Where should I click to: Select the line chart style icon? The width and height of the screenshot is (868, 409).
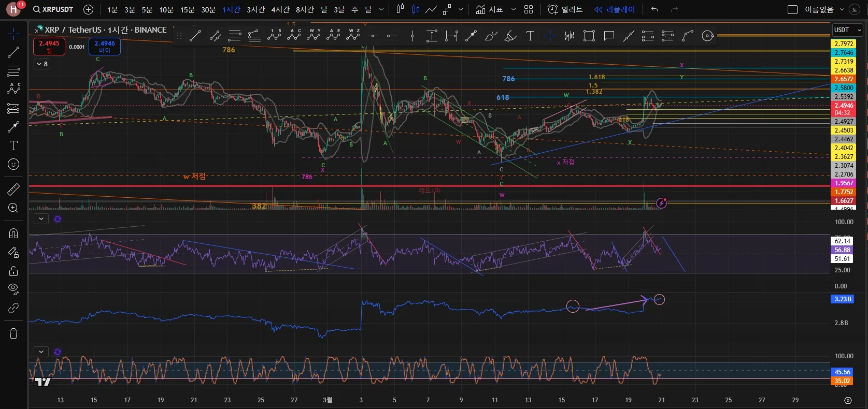tap(431, 9)
